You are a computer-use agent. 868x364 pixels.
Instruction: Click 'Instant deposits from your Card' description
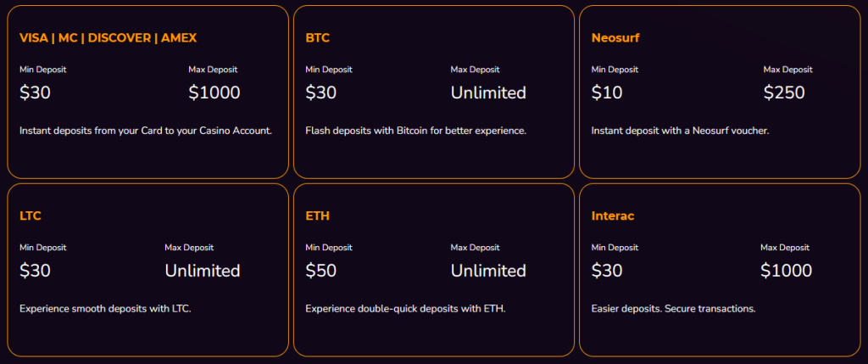click(x=146, y=132)
